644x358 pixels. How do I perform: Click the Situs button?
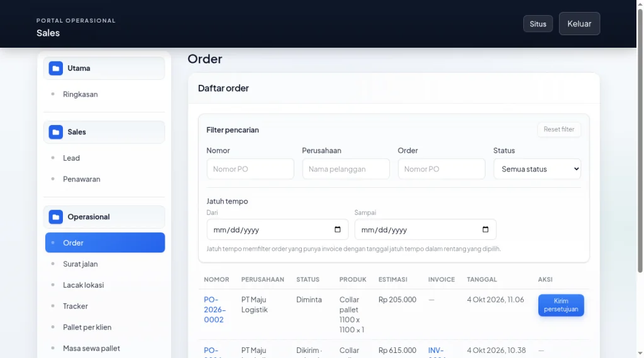click(x=538, y=24)
